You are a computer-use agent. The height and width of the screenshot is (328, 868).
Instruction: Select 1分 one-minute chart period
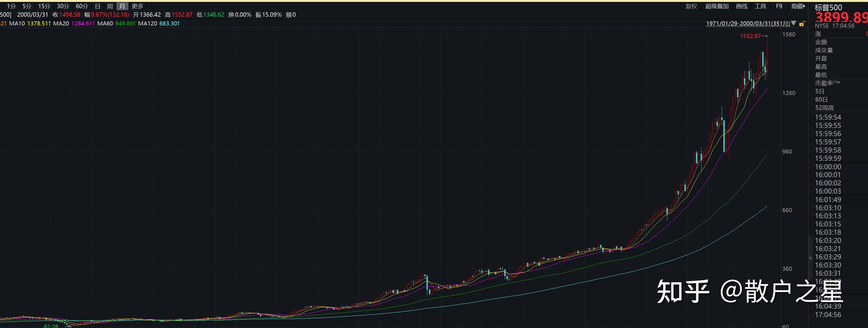pyautogui.click(x=11, y=6)
